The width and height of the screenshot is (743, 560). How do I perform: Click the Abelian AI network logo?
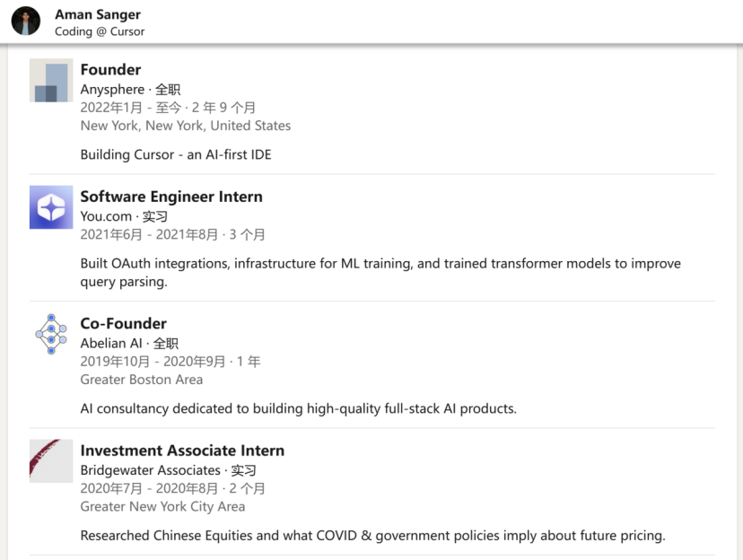[51, 334]
